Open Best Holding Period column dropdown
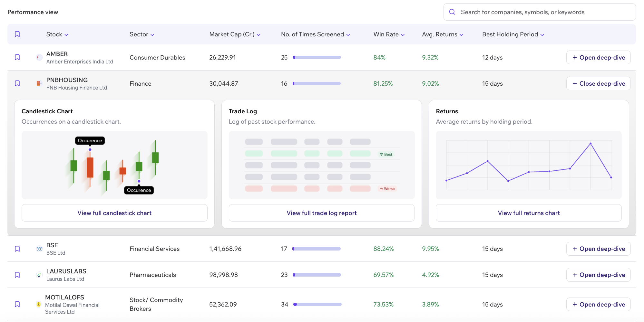 point(513,34)
